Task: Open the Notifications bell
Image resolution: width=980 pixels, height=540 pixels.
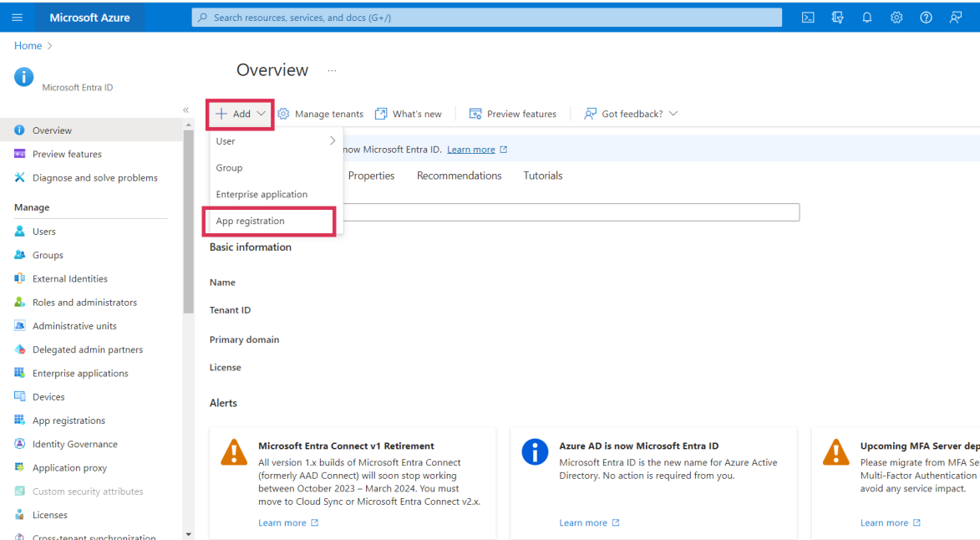Action: [x=866, y=17]
